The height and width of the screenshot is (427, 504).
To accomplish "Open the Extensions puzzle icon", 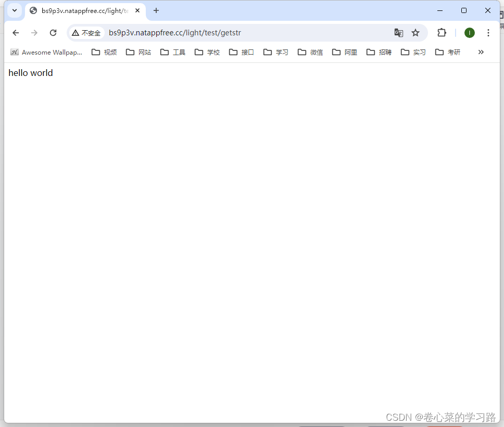I will click(x=442, y=33).
